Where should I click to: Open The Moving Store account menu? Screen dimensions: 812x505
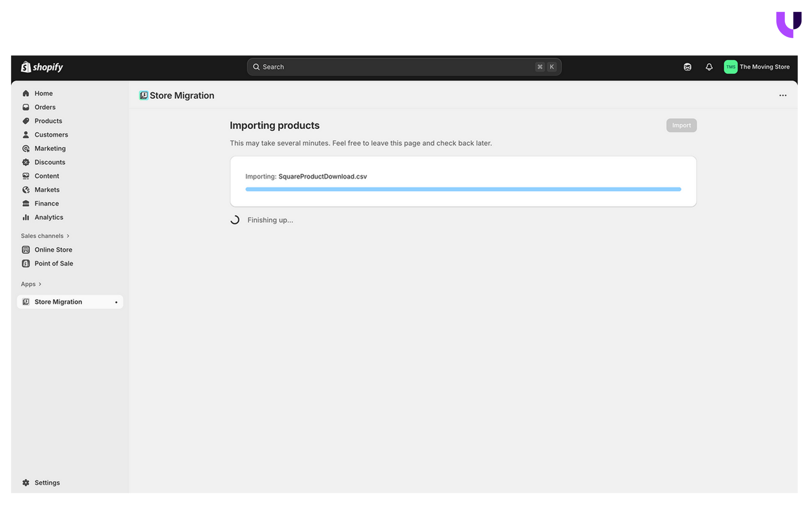point(764,67)
